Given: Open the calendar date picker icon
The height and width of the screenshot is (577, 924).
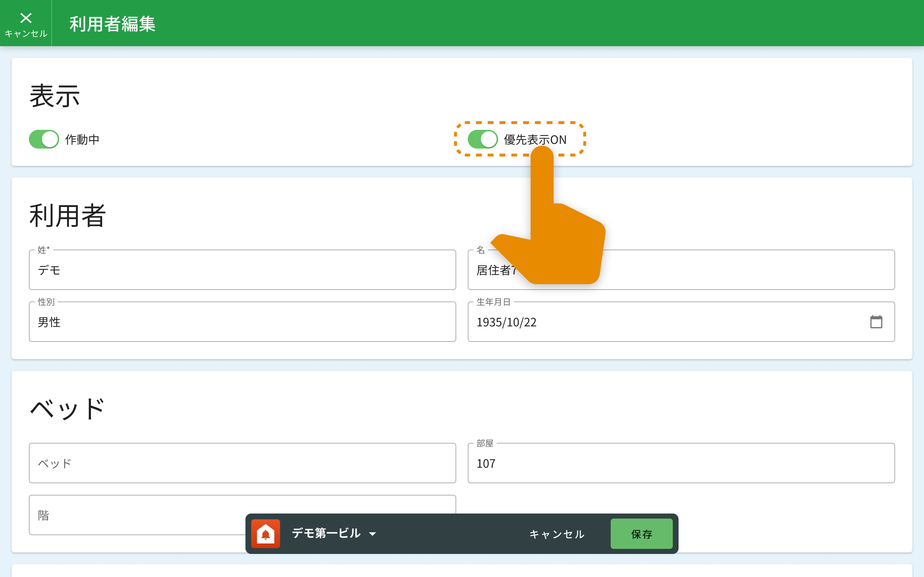Looking at the screenshot, I should pyautogui.click(x=876, y=322).
